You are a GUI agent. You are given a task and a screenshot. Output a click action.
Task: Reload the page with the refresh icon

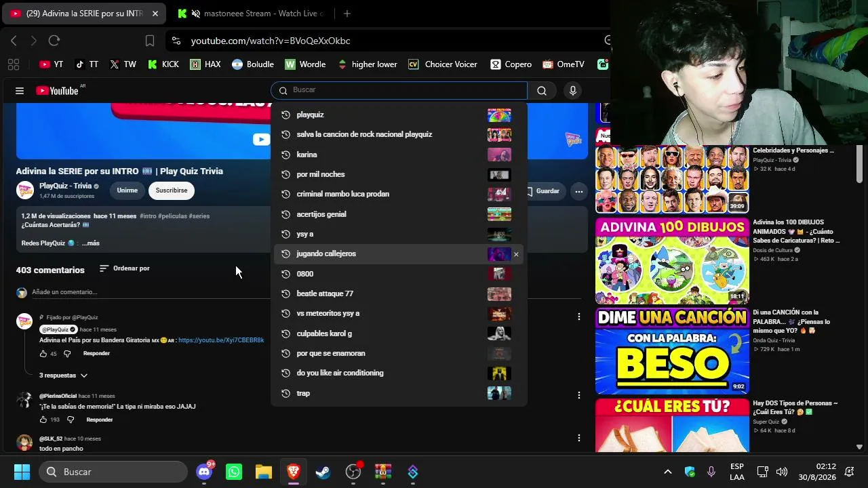(54, 41)
